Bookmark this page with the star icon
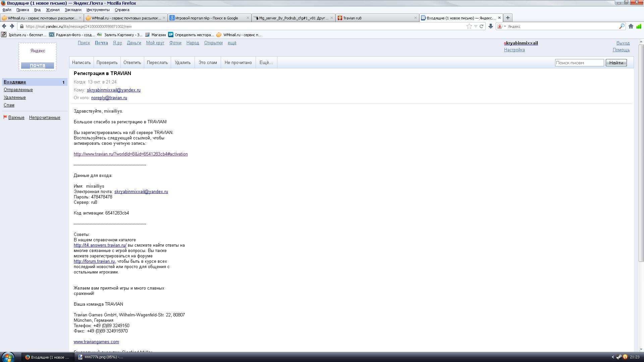 tap(469, 26)
